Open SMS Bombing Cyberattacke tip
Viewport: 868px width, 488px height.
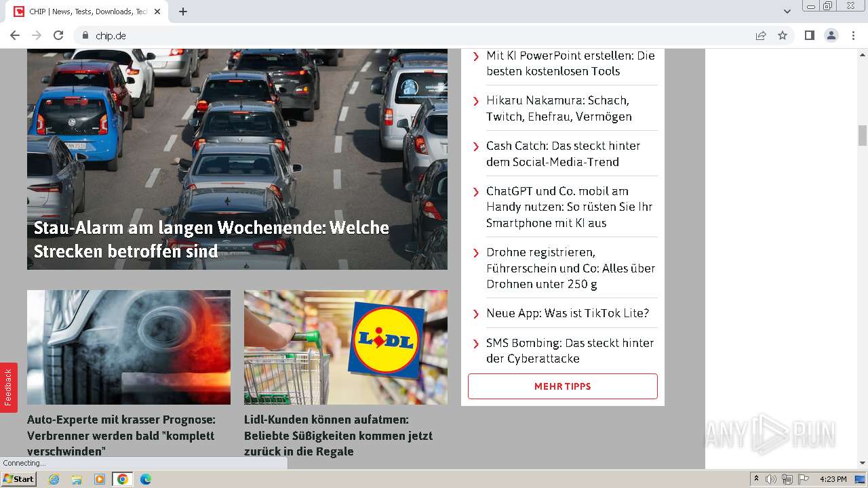point(570,350)
